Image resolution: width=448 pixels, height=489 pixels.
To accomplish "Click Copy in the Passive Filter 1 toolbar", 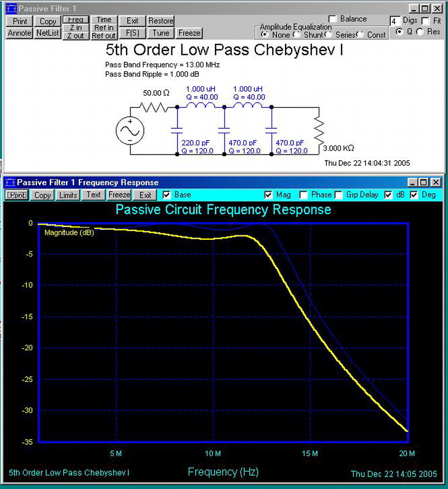I will [48, 21].
